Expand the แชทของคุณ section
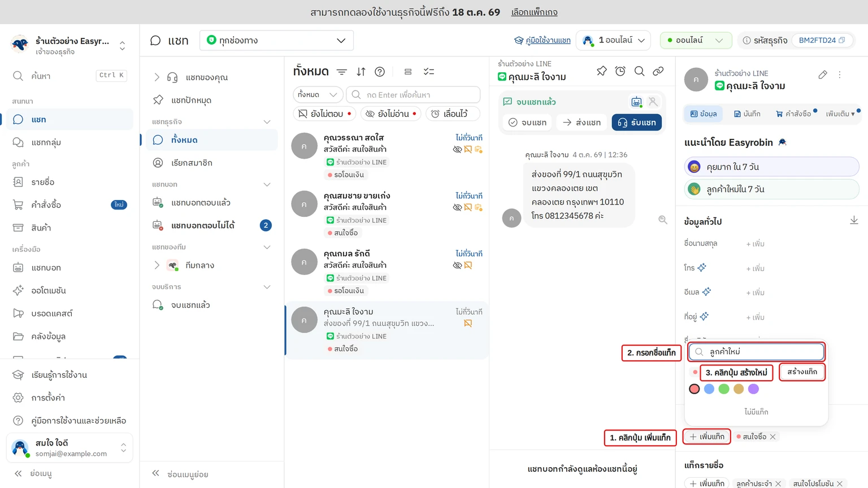The height and width of the screenshot is (488, 868). coord(157,77)
